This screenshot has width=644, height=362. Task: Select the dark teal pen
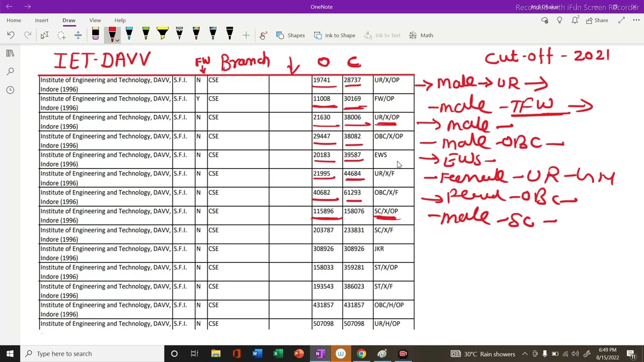213,34
